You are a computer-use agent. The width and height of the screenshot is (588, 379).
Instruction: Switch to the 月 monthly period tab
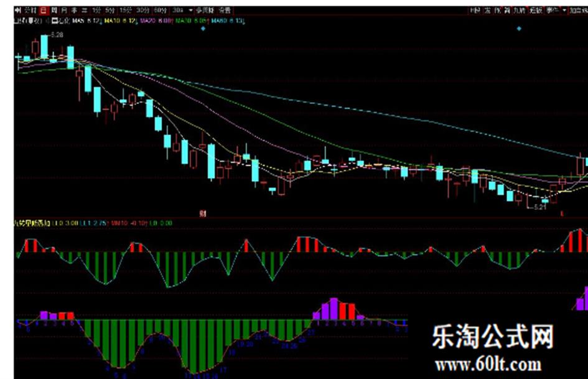pyautogui.click(x=64, y=11)
